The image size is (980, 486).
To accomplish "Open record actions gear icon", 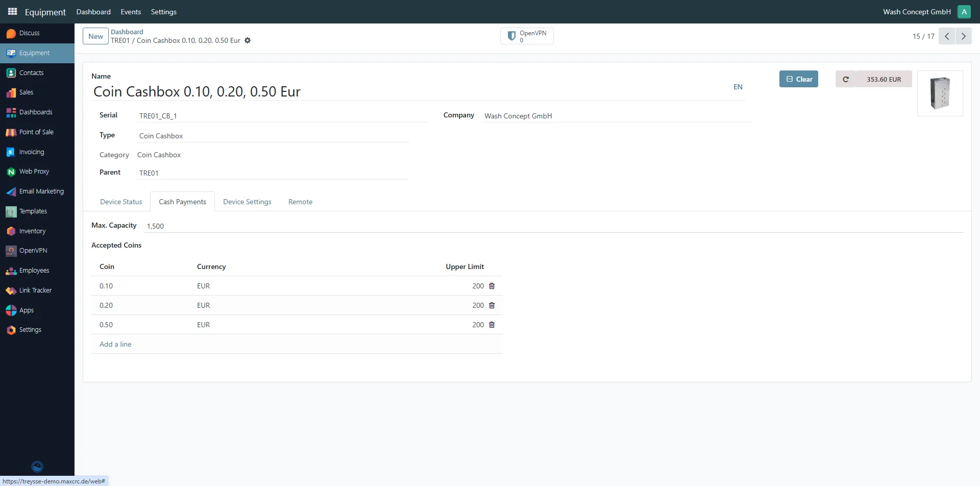I will pos(248,41).
